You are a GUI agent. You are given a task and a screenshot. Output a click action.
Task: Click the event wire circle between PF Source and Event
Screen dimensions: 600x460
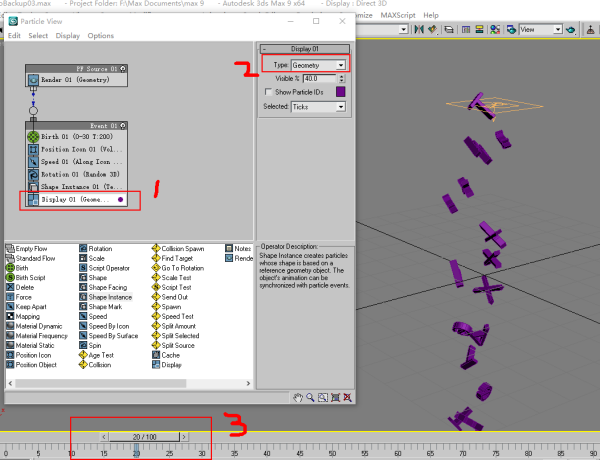(33, 111)
